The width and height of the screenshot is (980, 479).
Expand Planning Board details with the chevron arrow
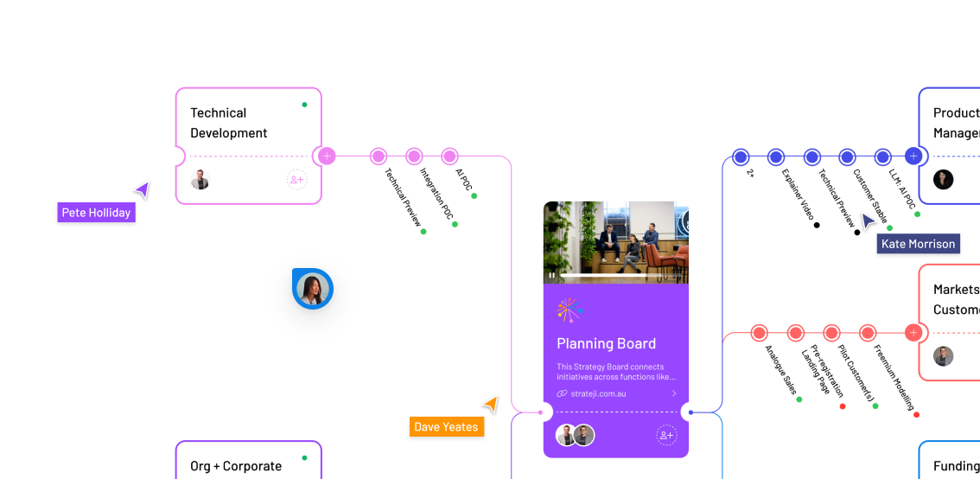pyautogui.click(x=674, y=394)
